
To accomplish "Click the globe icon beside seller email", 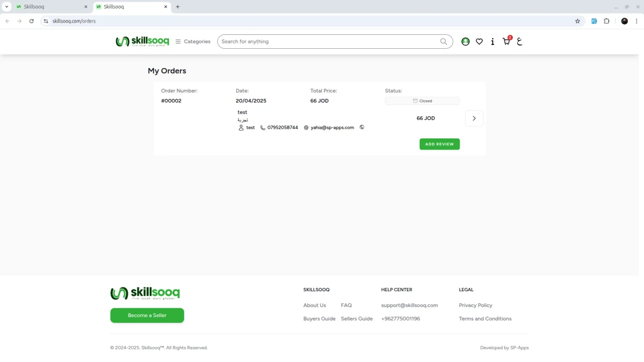I will point(362,127).
